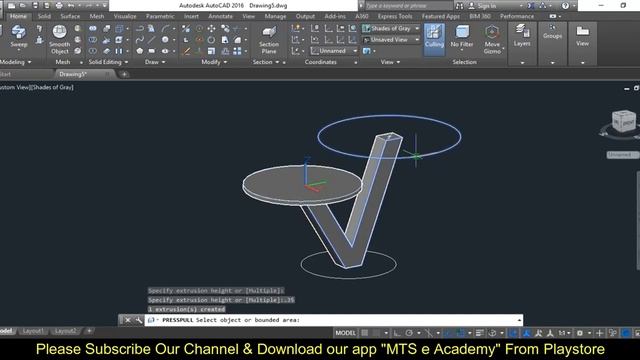This screenshot has height=360, width=640.
Task: Open the Unsaved View dropdown
Action: 391,40
